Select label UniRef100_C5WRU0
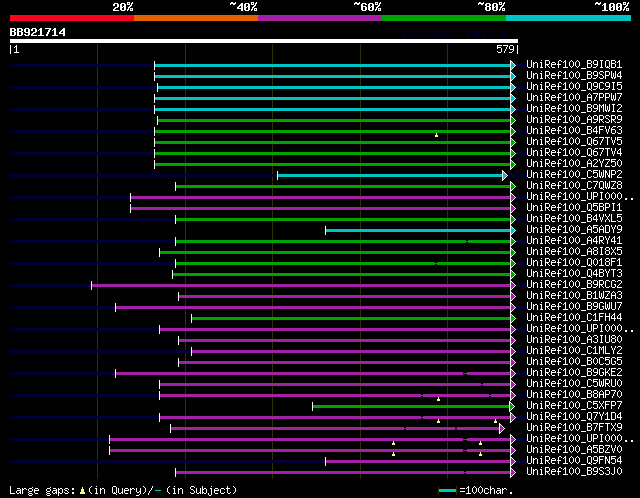The height and width of the screenshot is (498, 640). [x=574, y=384]
